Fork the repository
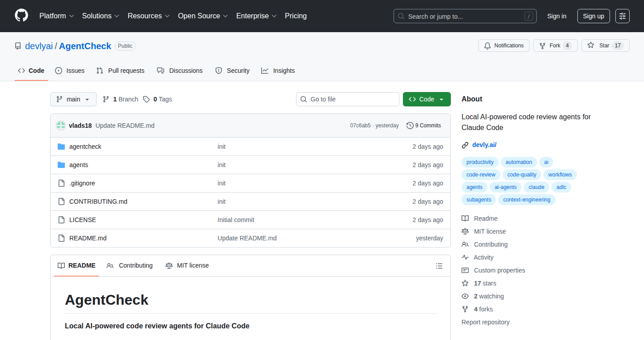 tap(555, 46)
